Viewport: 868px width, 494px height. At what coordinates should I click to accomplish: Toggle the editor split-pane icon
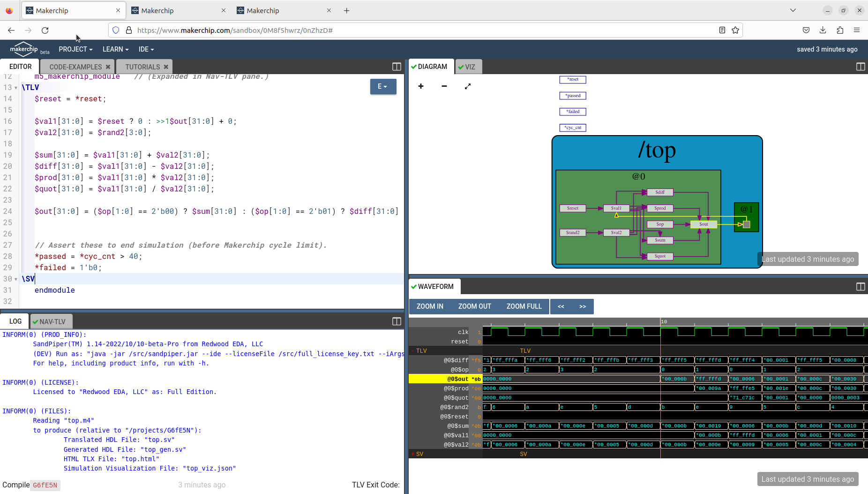pyautogui.click(x=396, y=67)
